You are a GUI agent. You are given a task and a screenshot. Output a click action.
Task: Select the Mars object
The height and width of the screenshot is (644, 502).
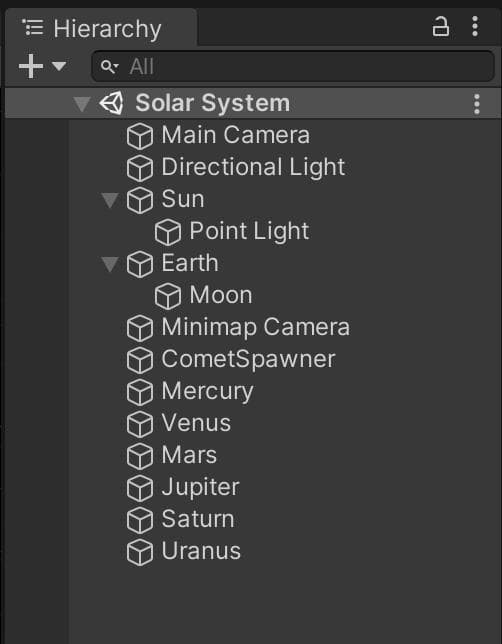coord(189,455)
